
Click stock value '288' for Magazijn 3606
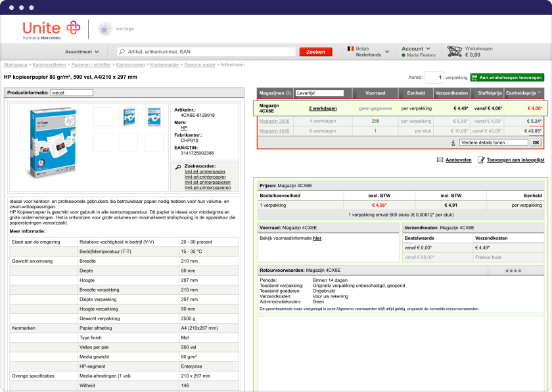375,121
